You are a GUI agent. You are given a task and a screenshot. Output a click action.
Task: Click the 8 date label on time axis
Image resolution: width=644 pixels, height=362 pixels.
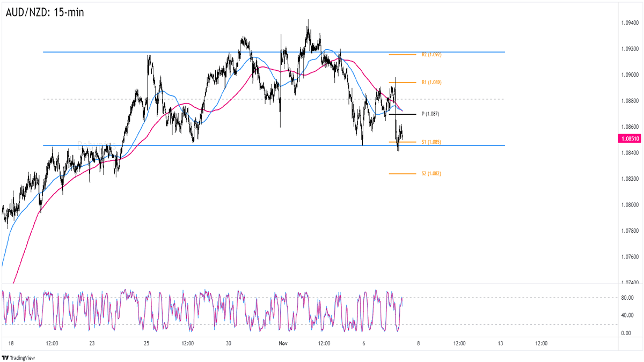tap(419, 344)
